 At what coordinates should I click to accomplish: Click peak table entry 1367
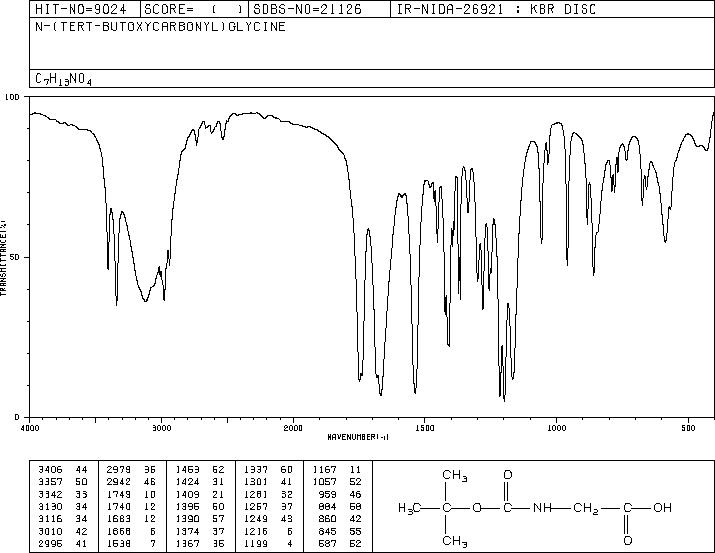(x=187, y=543)
